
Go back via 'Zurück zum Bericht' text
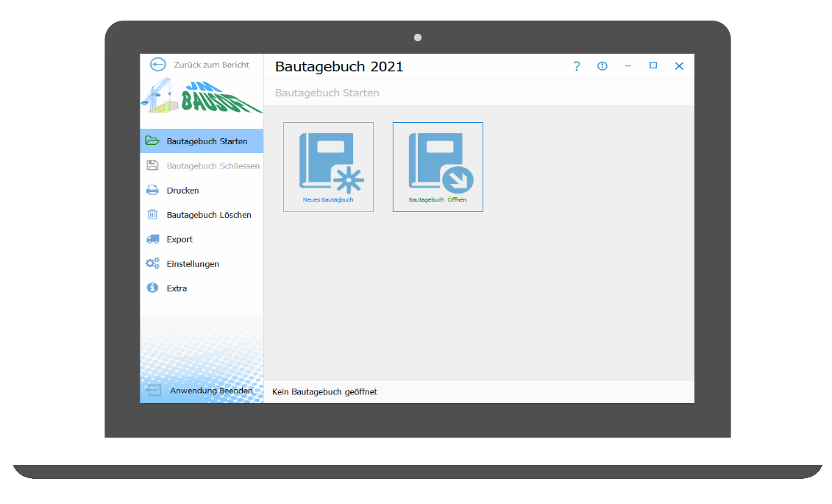pyautogui.click(x=211, y=65)
